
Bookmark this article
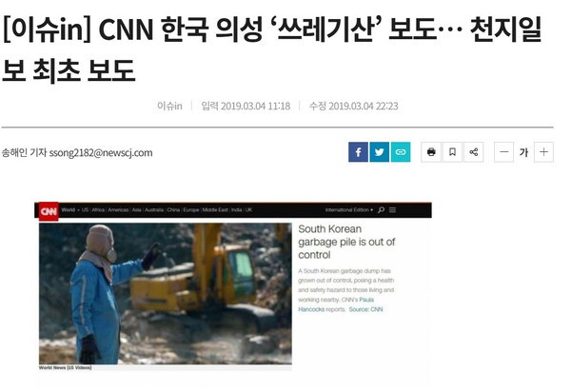click(452, 152)
